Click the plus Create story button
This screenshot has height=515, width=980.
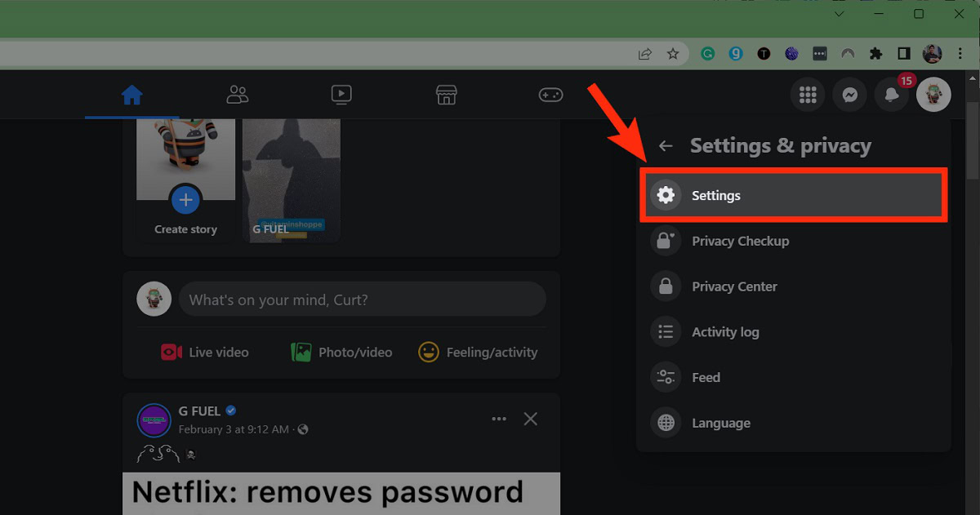click(x=185, y=200)
